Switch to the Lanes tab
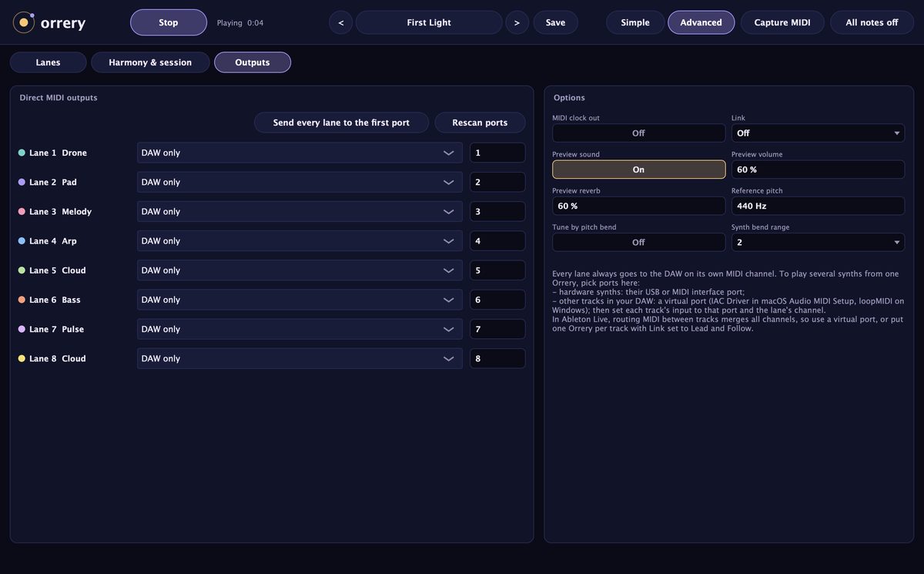The width and height of the screenshot is (924, 574). pos(48,62)
